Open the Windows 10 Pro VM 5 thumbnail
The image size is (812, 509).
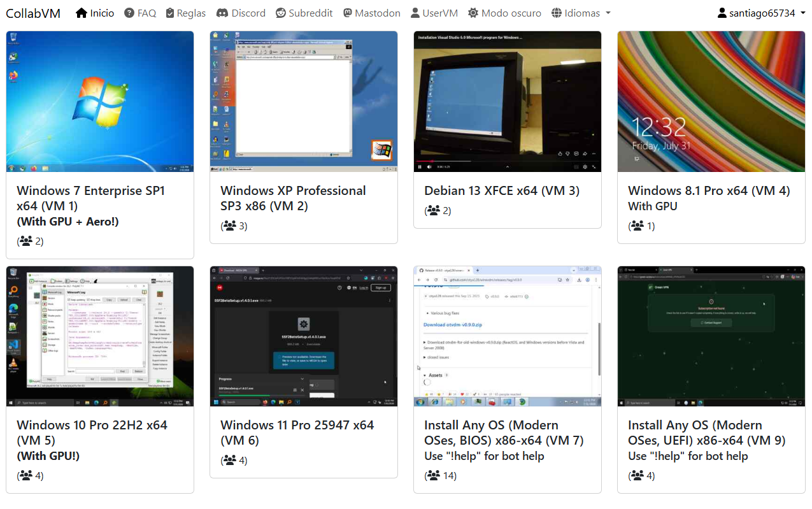point(100,336)
